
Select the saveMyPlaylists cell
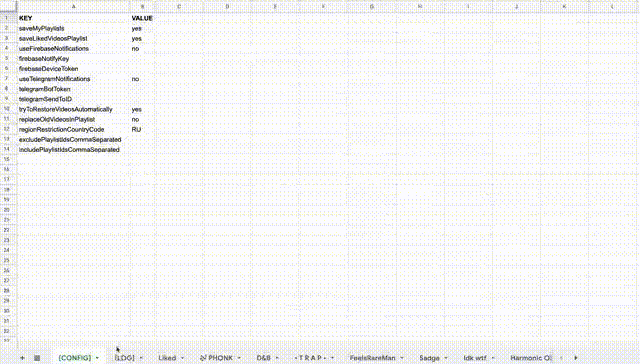tap(73, 28)
